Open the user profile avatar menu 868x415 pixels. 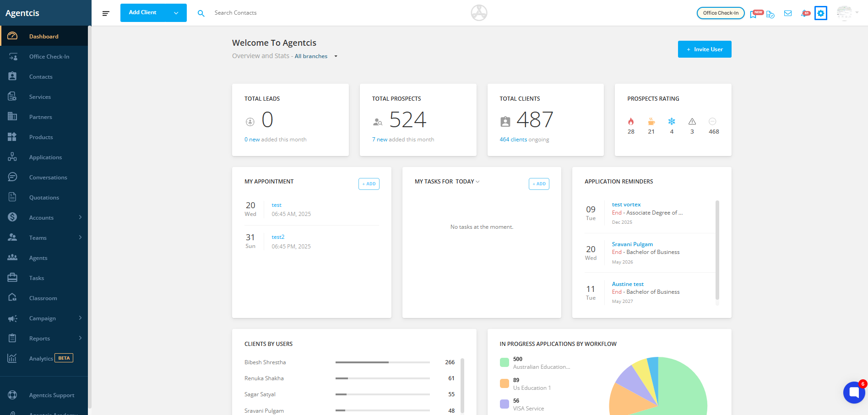[847, 13]
